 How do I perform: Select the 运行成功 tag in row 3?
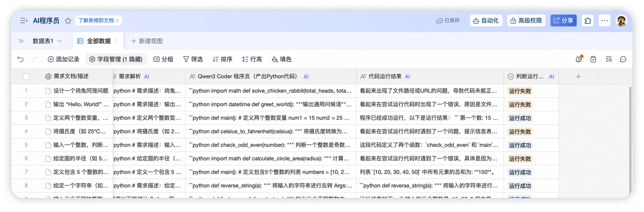tap(520, 118)
